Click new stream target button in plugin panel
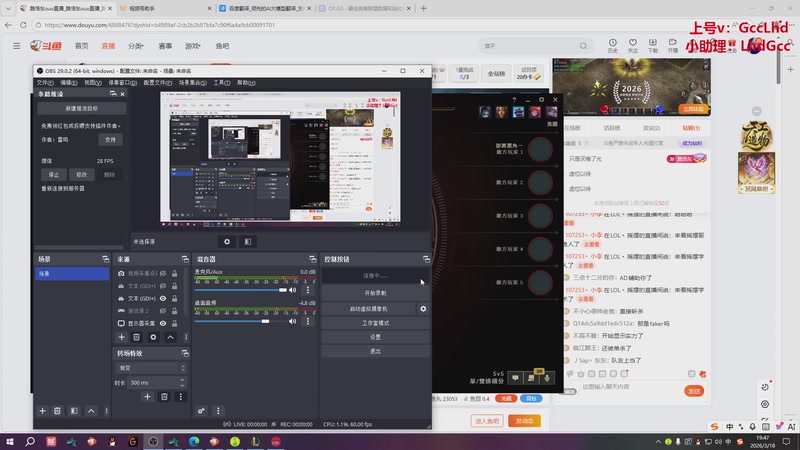800x450 pixels. (x=82, y=109)
